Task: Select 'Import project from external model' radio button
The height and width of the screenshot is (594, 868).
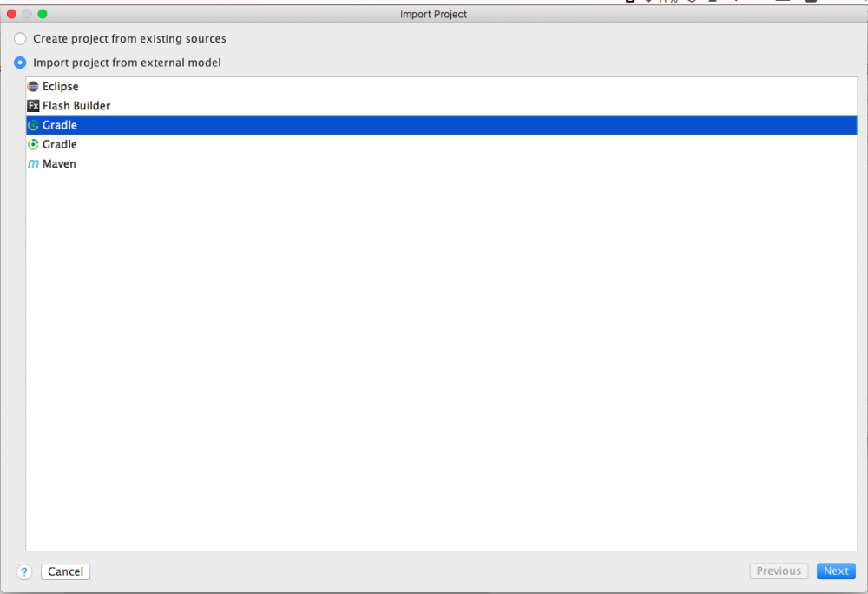Action: pyautogui.click(x=20, y=63)
